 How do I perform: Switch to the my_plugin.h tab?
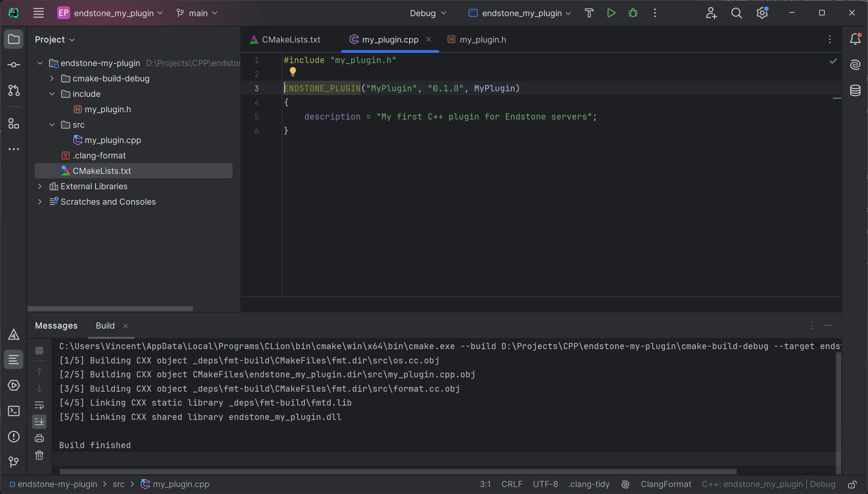click(x=483, y=39)
